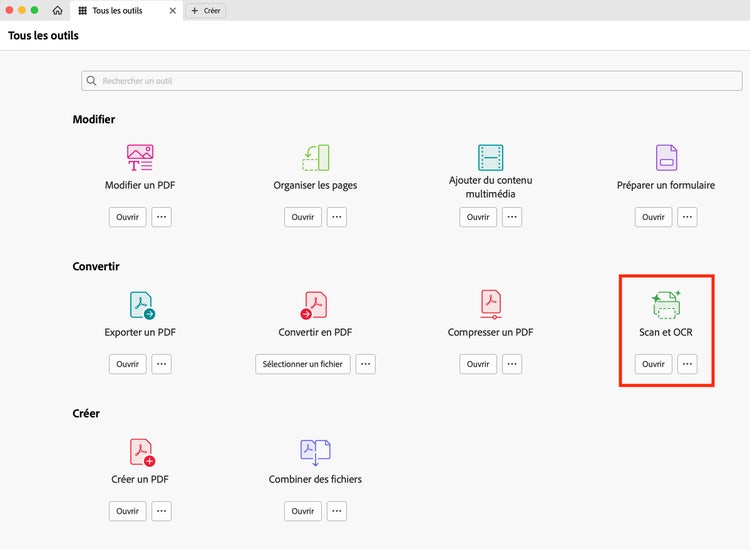Screen dimensions: 750x550
Task: Click the Compresser un PDF icon
Action: point(490,304)
